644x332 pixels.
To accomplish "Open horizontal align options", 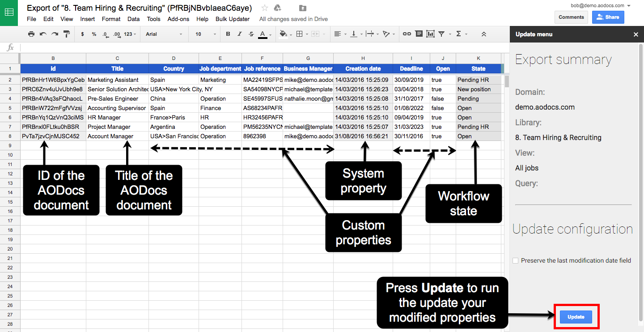I will pos(338,34).
